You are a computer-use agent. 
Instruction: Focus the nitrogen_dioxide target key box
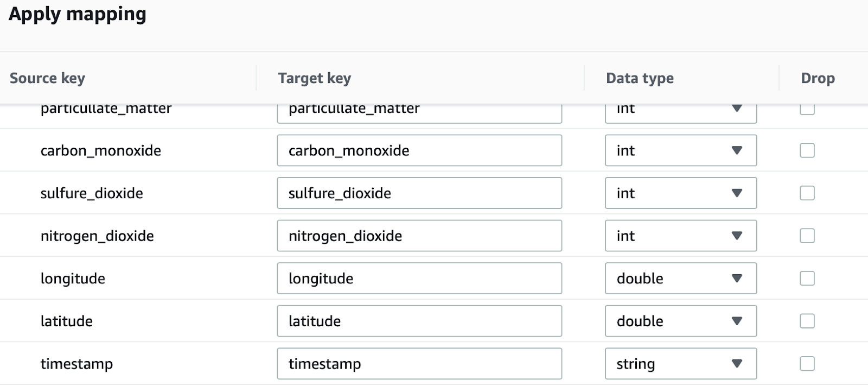(419, 236)
